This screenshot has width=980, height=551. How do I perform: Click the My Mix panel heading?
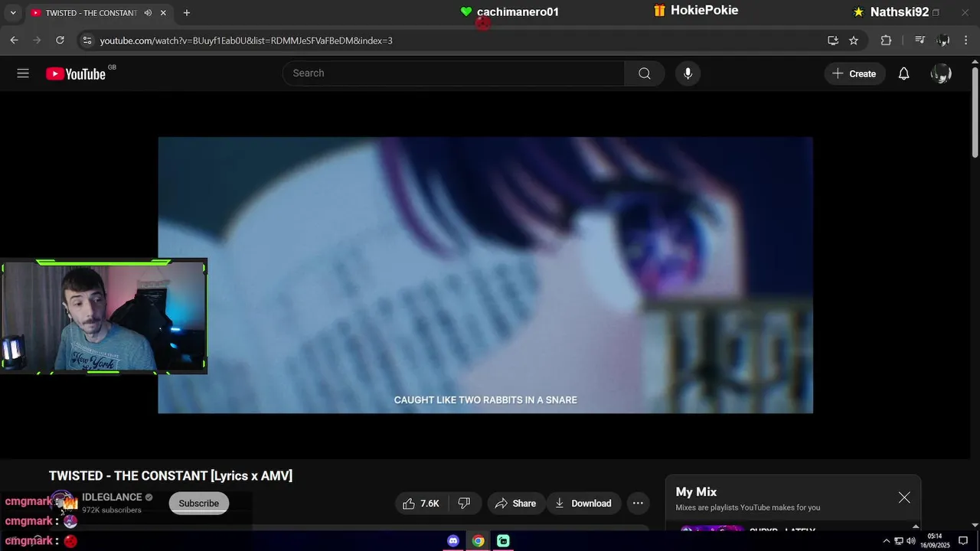point(696,492)
